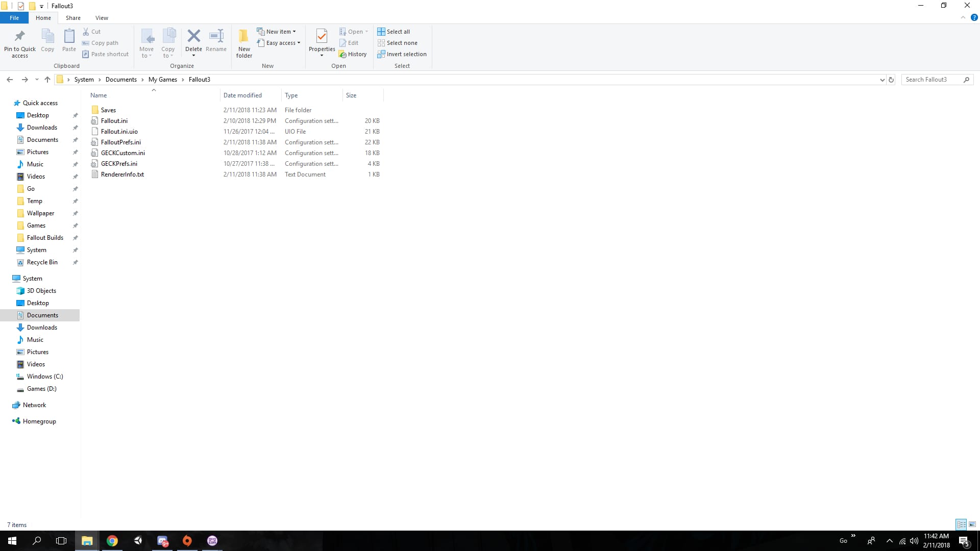Screen dimensions: 980x551
Task: Click Edit in Open group
Action: click(349, 43)
